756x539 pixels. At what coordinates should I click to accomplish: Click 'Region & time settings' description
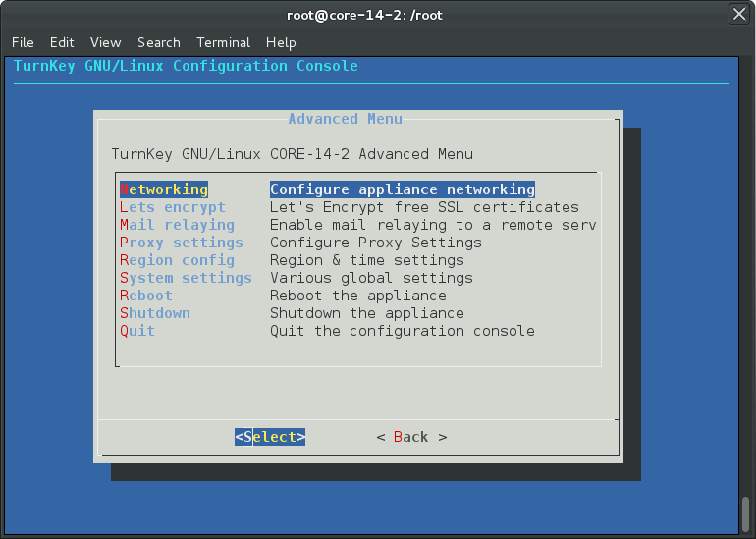click(367, 260)
